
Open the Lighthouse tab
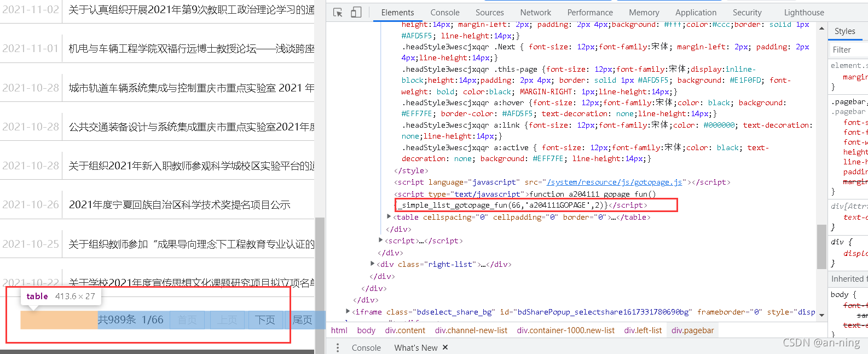pos(803,12)
